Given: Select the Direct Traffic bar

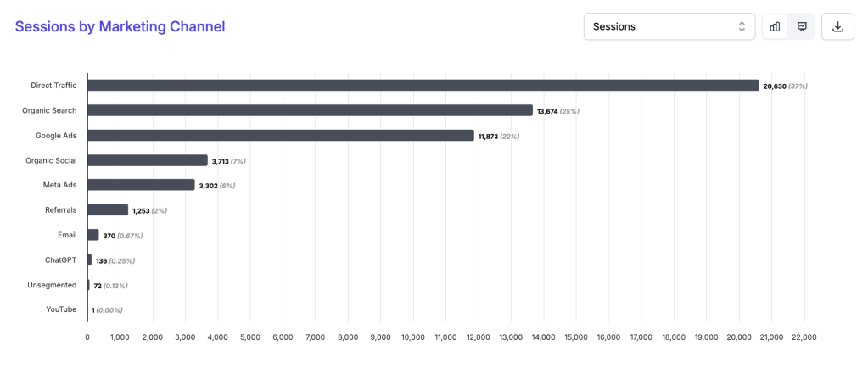Looking at the screenshot, I should [423, 86].
